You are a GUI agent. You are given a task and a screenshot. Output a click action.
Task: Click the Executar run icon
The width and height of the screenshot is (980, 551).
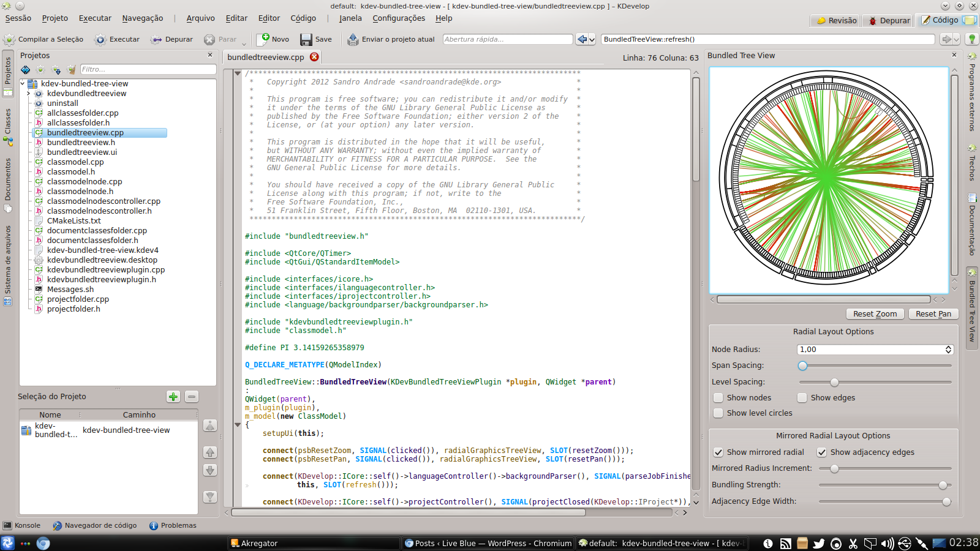(100, 40)
